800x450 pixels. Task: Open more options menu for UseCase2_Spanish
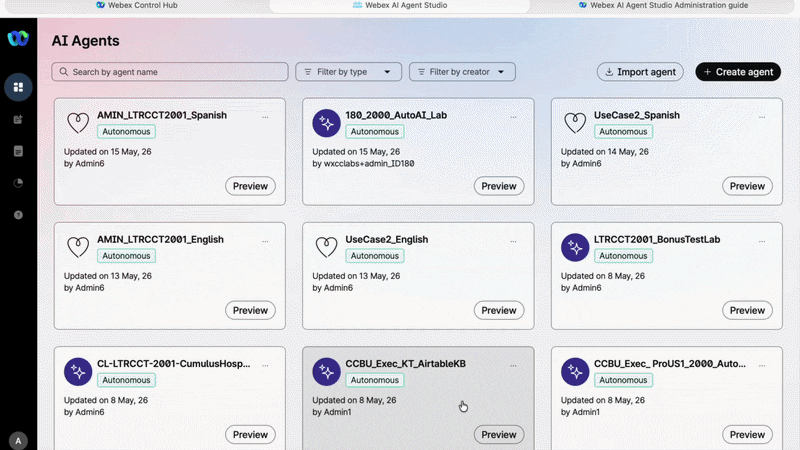[x=762, y=117]
